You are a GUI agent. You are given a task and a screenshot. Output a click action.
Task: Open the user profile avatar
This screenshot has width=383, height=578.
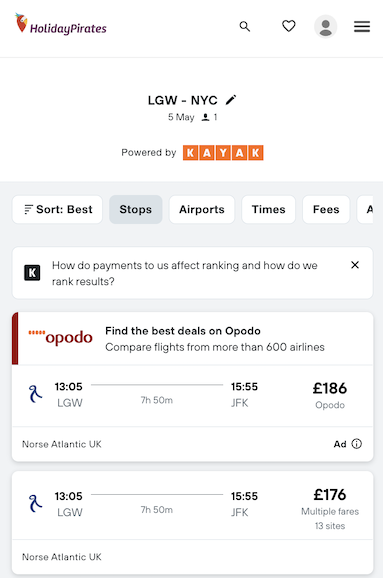325,27
